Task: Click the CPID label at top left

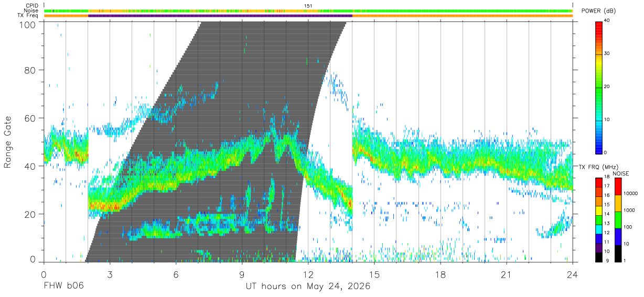Action: [33, 6]
